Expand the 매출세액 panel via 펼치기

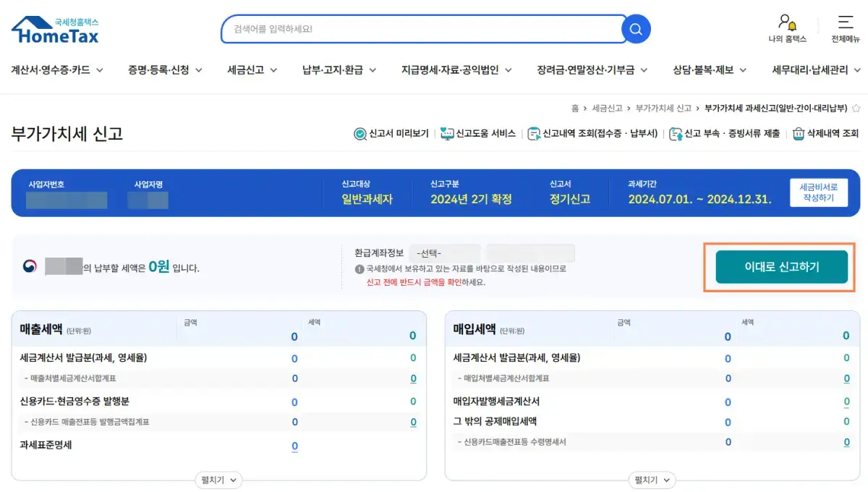218,480
